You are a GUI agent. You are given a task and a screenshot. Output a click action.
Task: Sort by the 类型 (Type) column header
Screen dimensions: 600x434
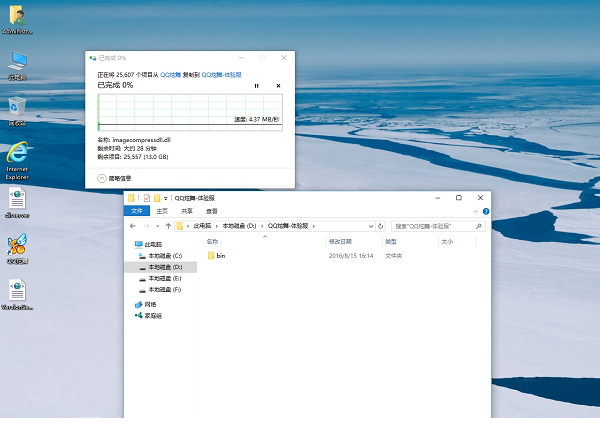pyautogui.click(x=391, y=241)
